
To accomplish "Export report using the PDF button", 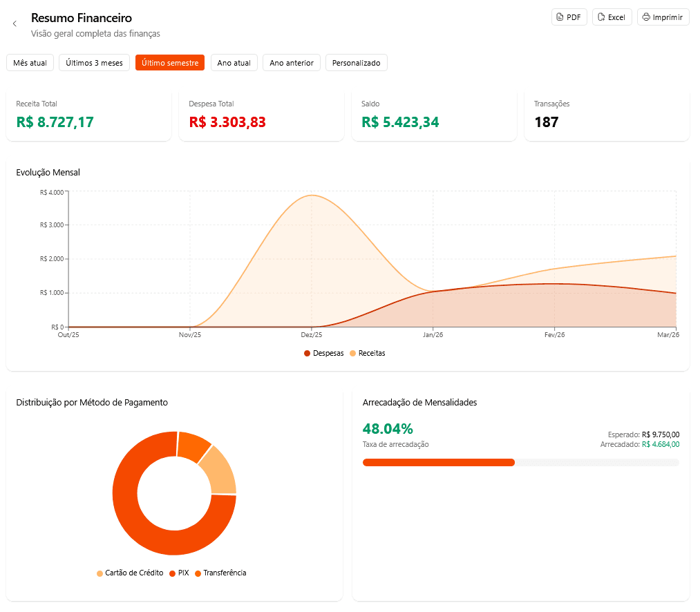I will pyautogui.click(x=569, y=17).
